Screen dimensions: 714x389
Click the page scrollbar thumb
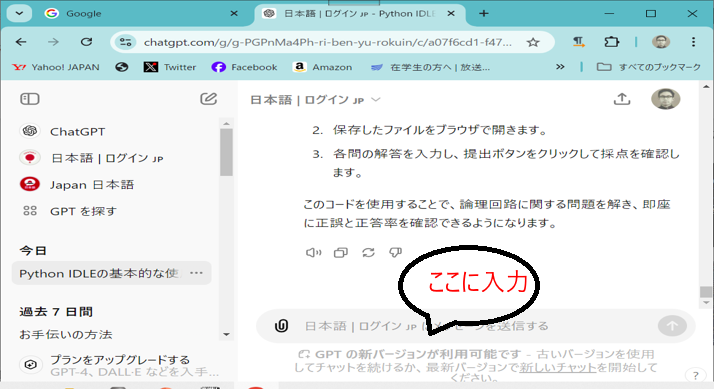(x=706, y=291)
